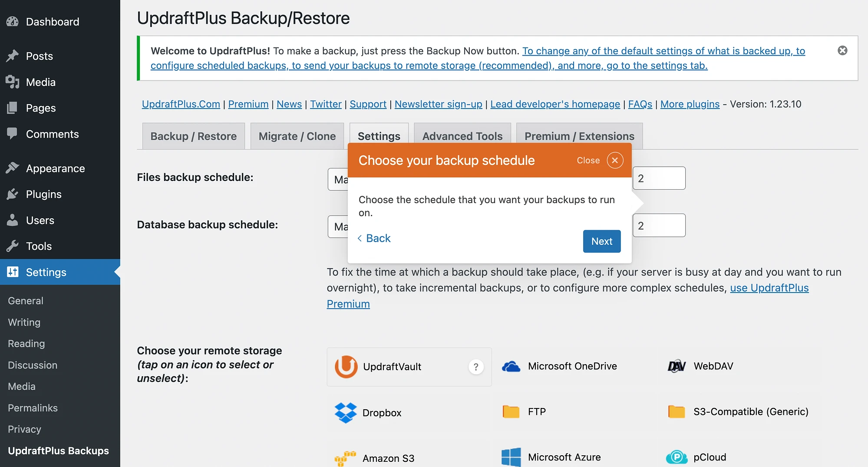Image resolution: width=868 pixels, height=467 pixels.
Task: Open the More plugins link
Action: click(690, 104)
